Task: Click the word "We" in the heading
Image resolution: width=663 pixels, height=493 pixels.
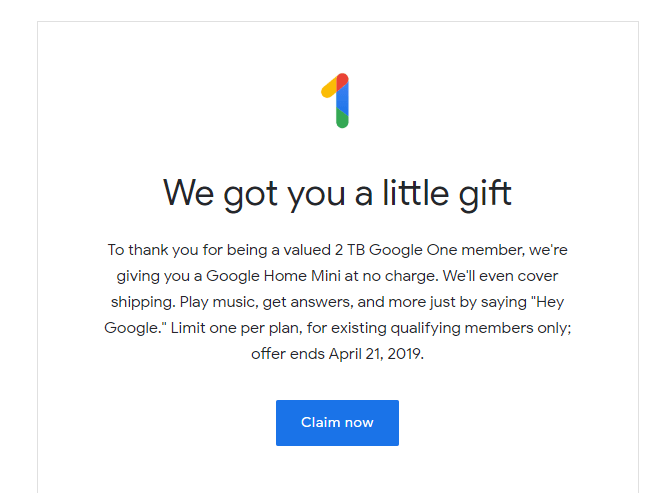Action: point(189,192)
